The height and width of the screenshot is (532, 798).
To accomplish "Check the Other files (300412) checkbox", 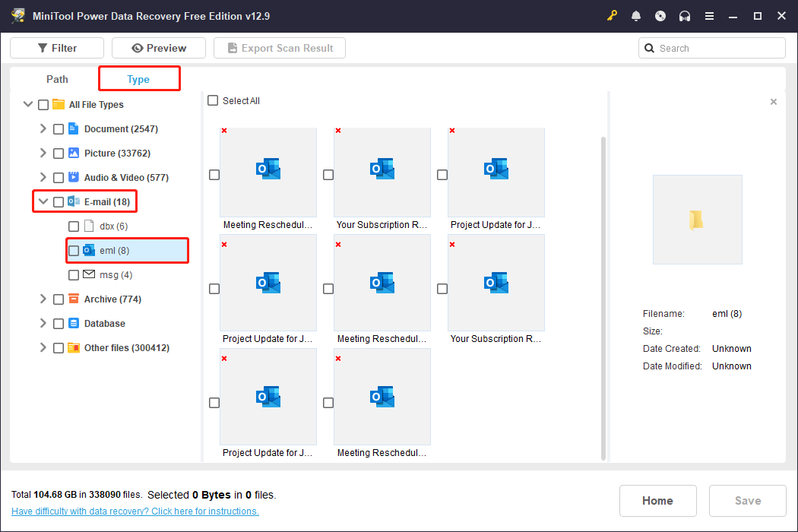I will (x=59, y=348).
